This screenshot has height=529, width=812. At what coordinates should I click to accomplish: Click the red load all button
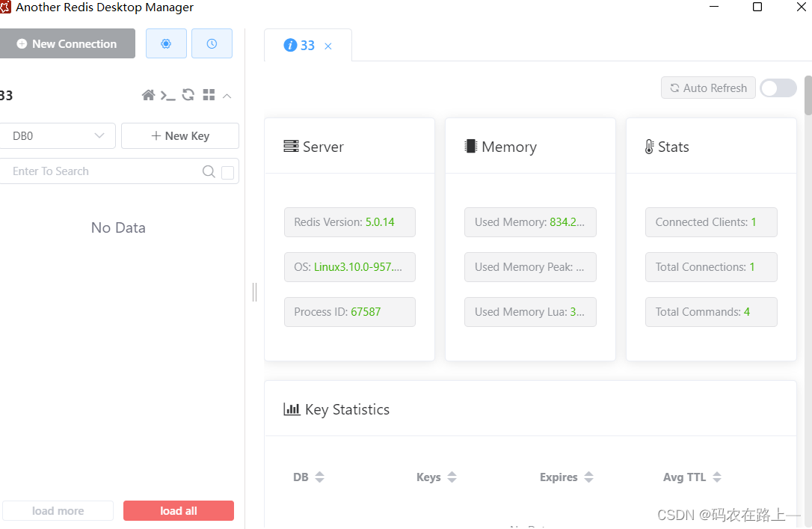click(x=179, y=511)
